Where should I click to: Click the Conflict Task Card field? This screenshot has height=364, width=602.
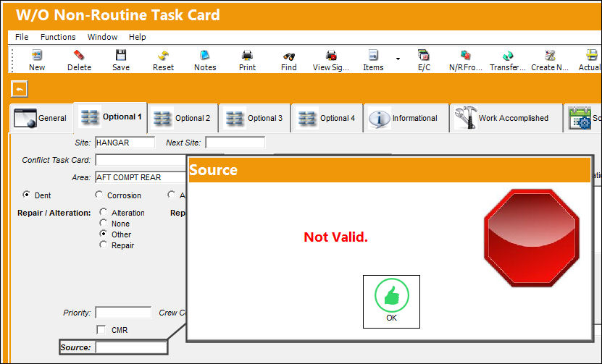pos(141,160)
